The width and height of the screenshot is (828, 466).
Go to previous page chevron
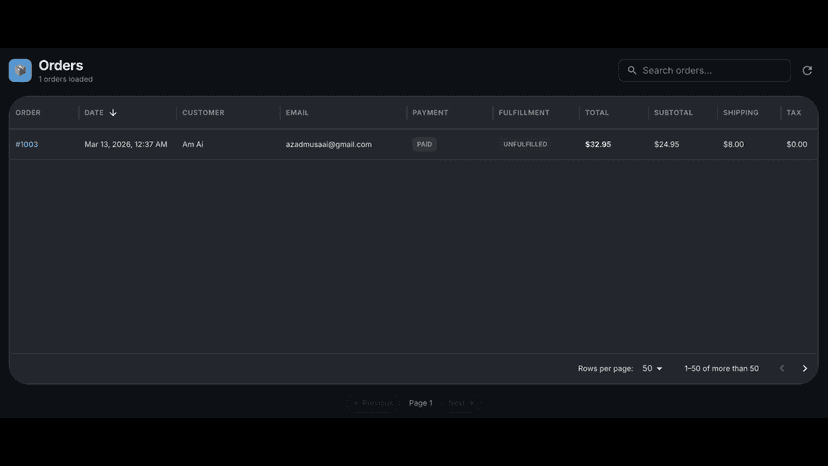(x=782, y=368)
